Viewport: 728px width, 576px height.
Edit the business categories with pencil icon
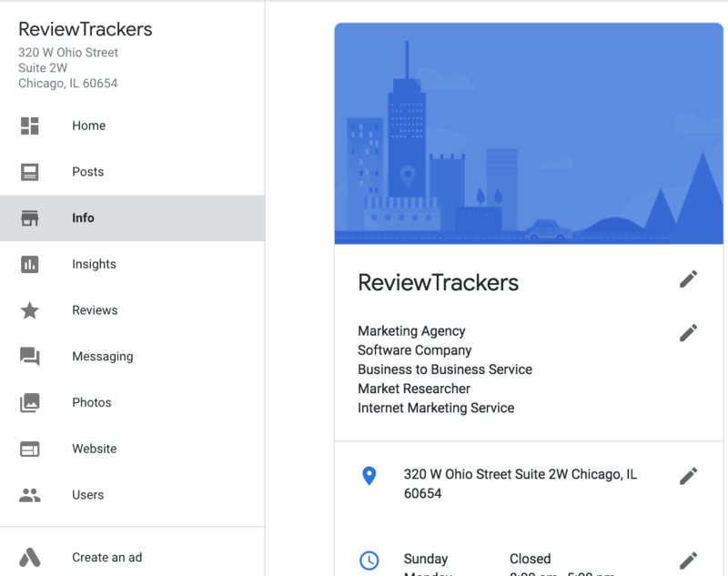click(x=689, y=332)
